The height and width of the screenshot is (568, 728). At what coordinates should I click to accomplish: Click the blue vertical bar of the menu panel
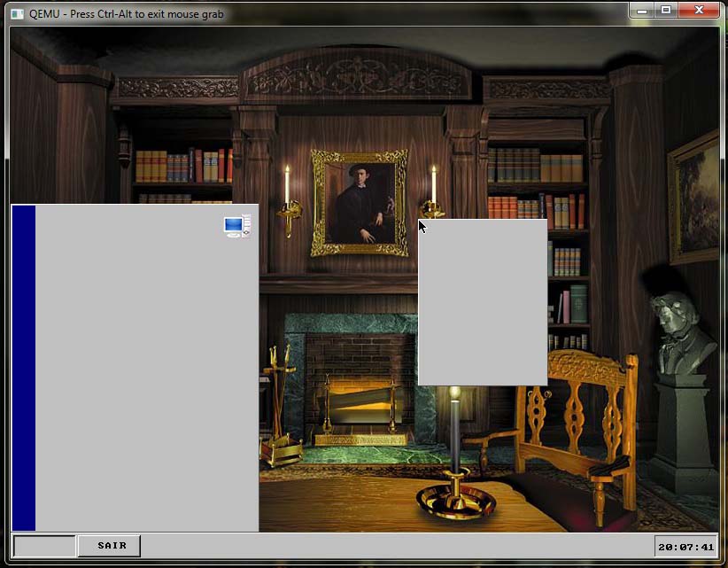coord(24,368)
